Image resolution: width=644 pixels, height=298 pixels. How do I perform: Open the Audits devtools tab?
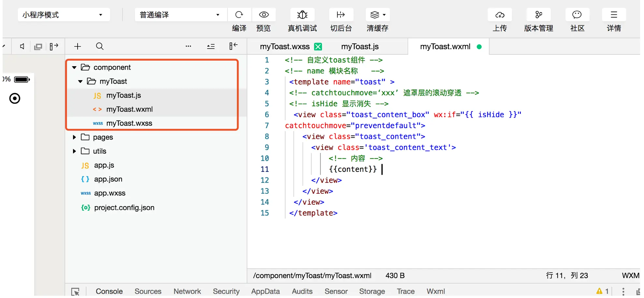(x=302, y=291)
